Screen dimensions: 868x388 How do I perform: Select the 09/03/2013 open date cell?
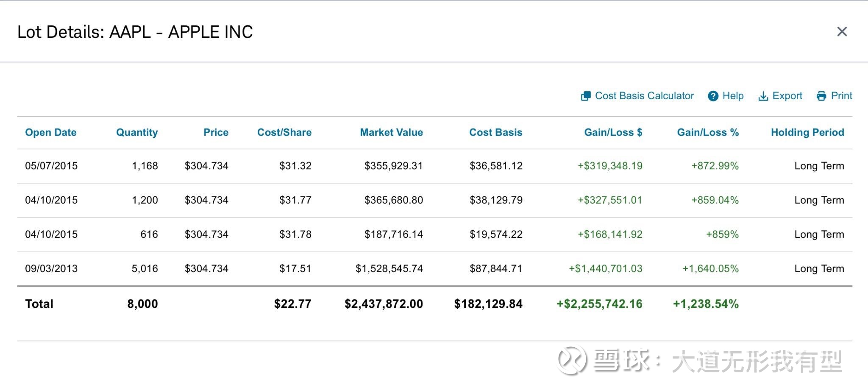(x=51, y=268)
